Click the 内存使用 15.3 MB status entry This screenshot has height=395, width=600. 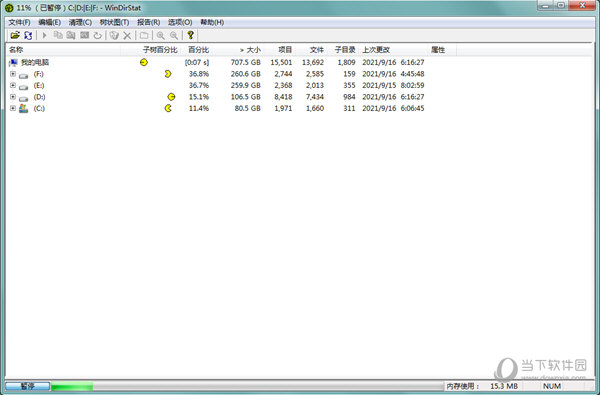coord(482,386)
